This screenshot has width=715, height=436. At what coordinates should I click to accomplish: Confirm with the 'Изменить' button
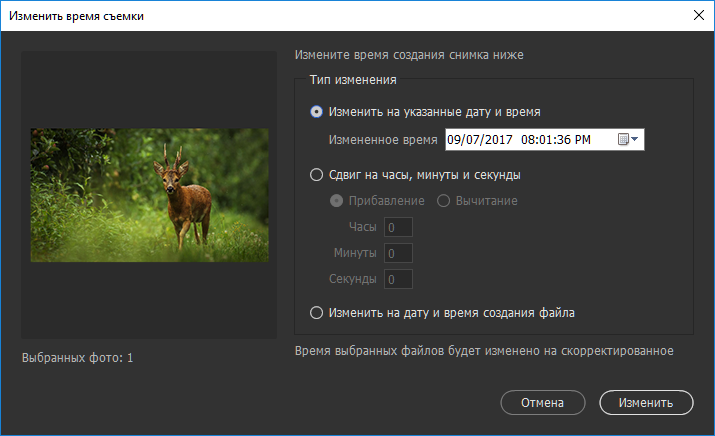pyautogui.click(x=646, y=403)
